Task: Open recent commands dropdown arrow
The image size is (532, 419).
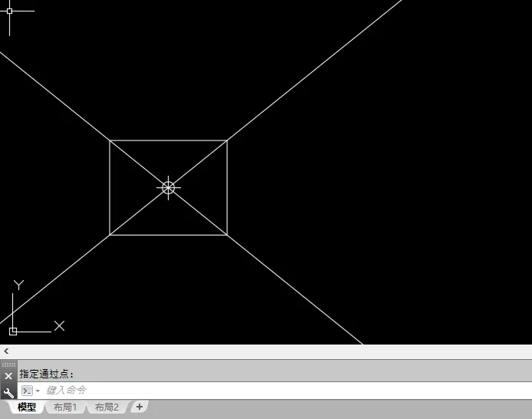Action: [38, 391]
